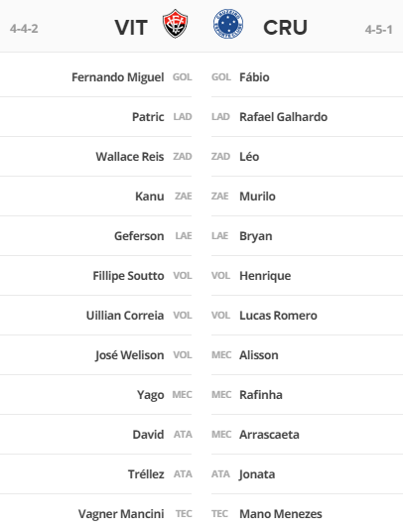
Task: Click on Tréllez the attacker
Action: pyautogui.click(x=146, y=474)
